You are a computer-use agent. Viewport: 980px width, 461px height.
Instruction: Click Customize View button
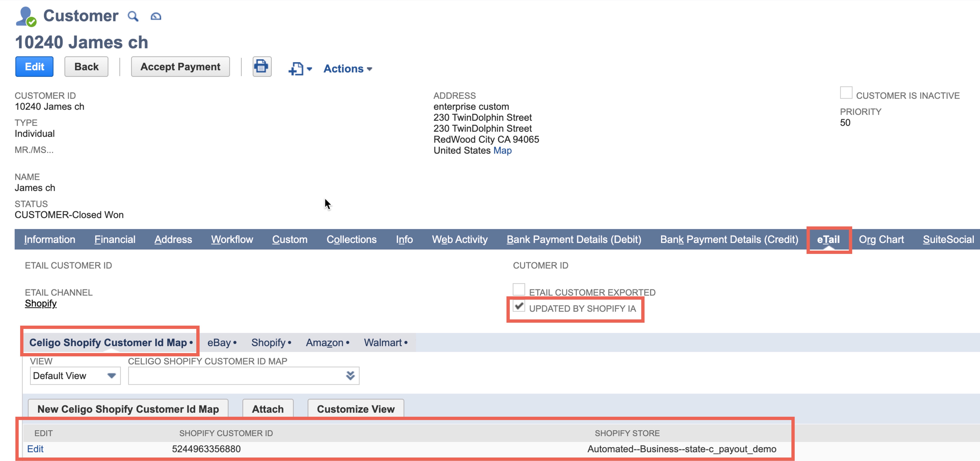point(356,409)
